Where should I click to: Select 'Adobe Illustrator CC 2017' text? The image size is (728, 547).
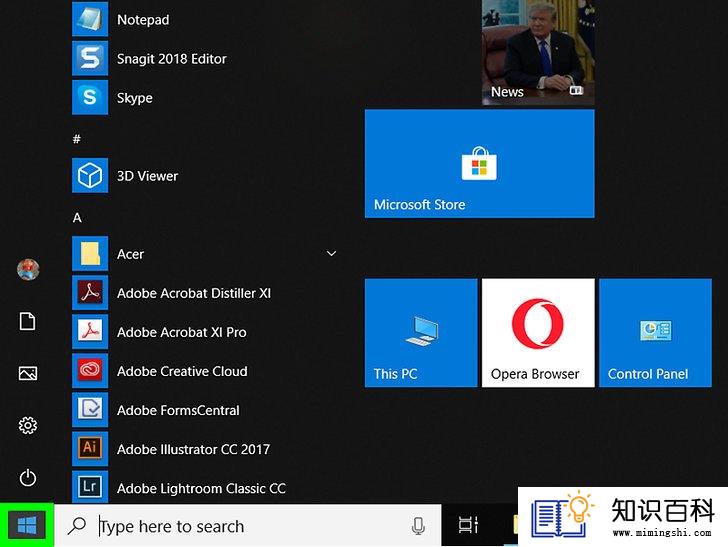pos(194,449)
